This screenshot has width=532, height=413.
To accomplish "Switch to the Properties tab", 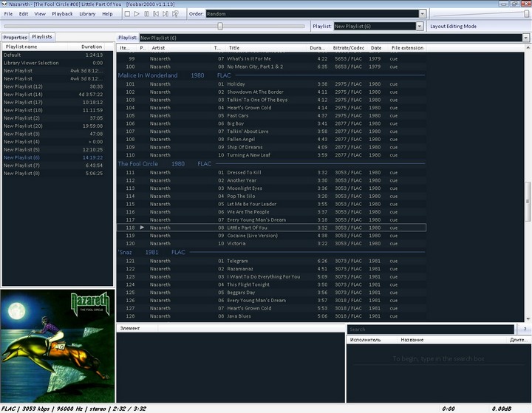I will pos(15,37).
